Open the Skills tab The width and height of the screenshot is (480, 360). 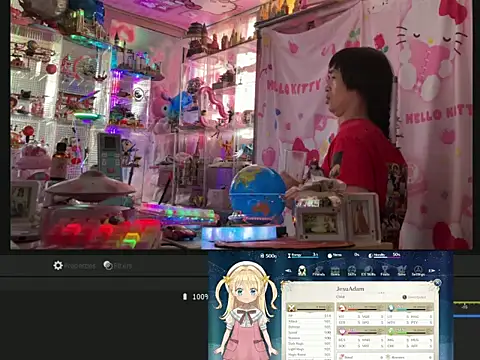[352, 271]
